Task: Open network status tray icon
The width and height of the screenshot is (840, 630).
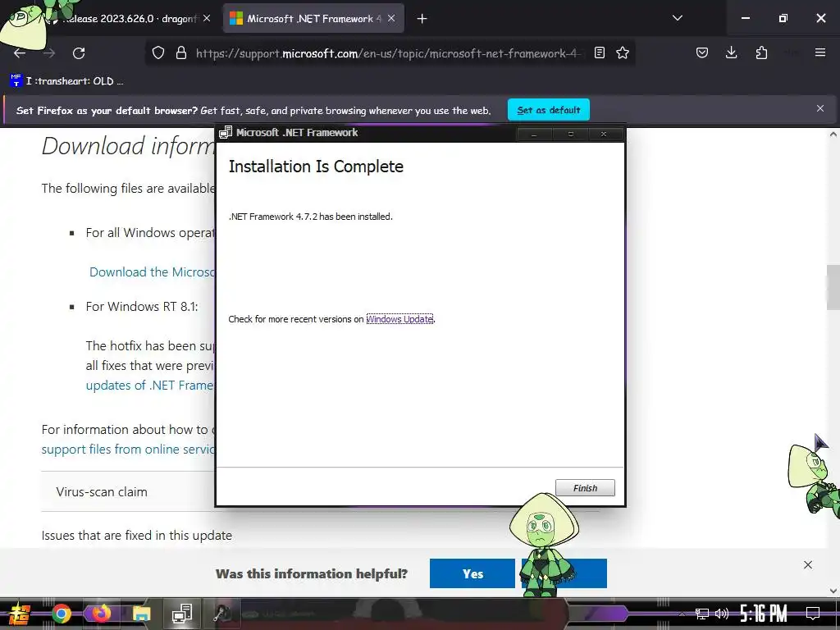Action: (701, 614)
